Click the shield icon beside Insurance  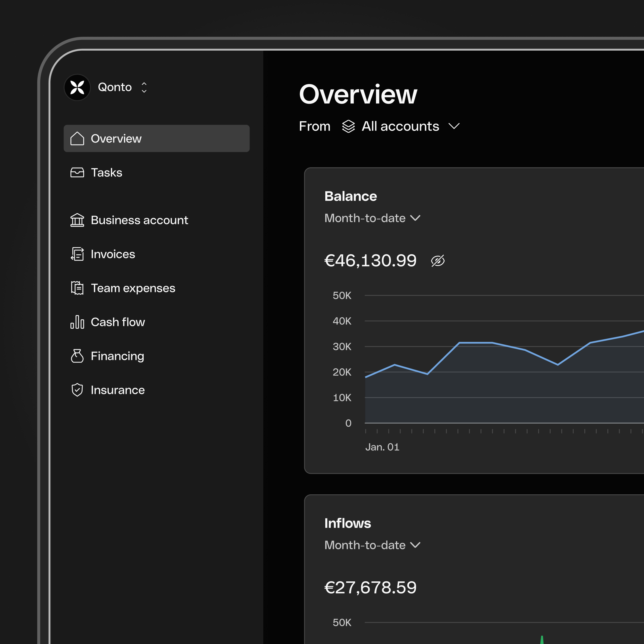pyautogui.click(x=77, y=390)
